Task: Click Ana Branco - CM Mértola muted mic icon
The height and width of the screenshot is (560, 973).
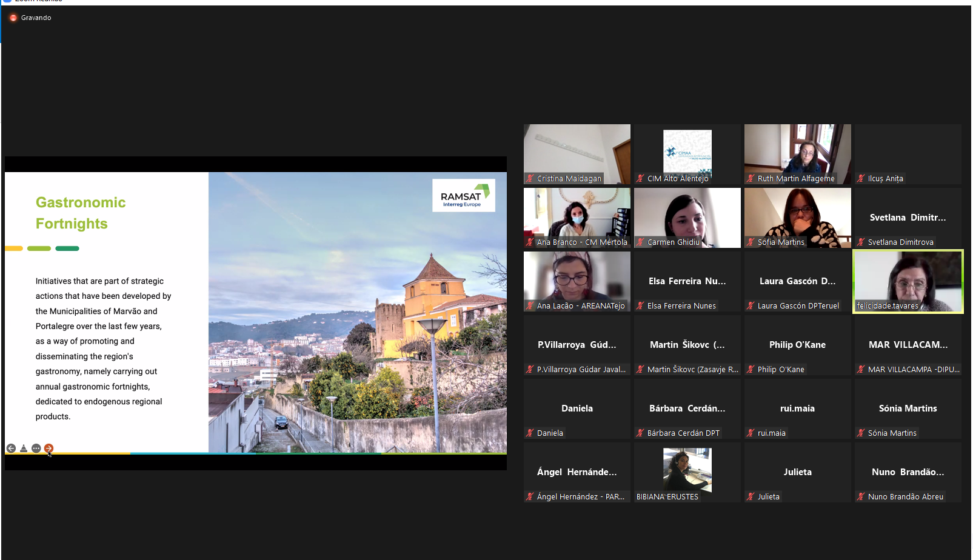Action: tap(530, 242)
